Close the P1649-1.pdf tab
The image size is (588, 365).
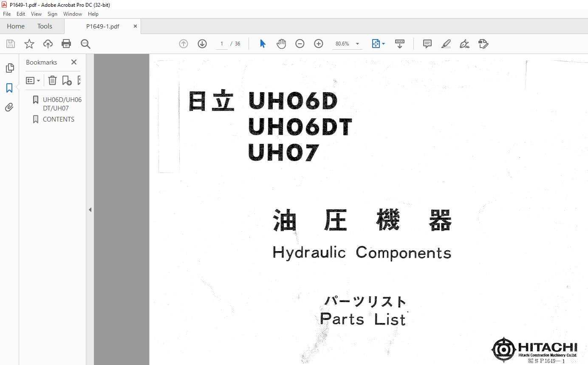coord(136,26)
